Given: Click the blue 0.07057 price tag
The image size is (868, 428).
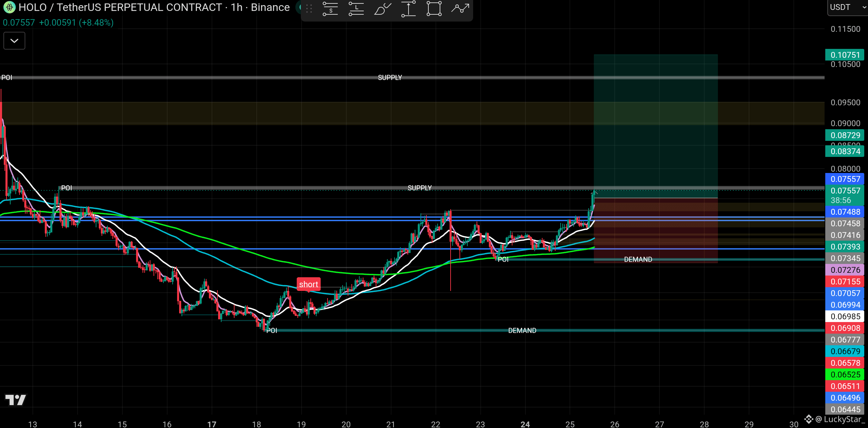Looking at the screenshot, I should coord(845,293).
